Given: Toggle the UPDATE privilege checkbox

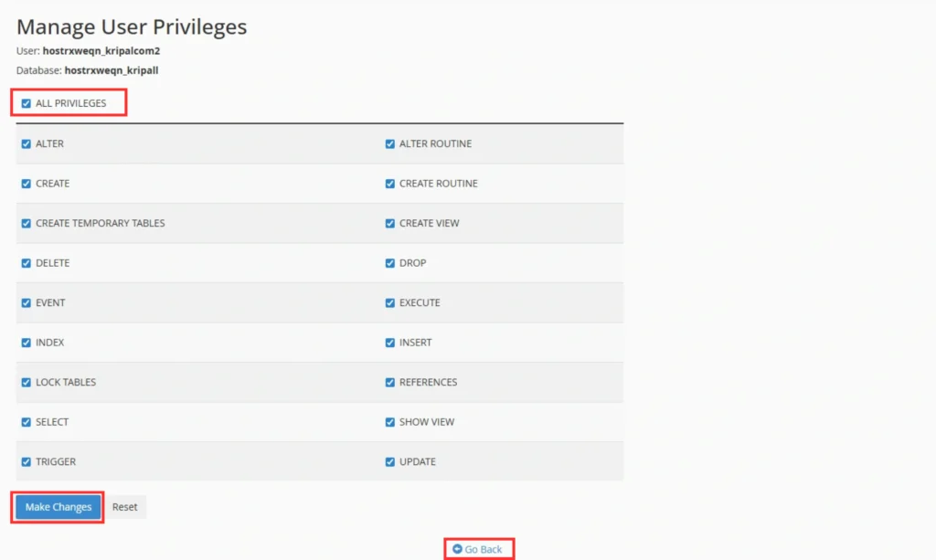Looking at the screenshot, I should tap(389, 461).
